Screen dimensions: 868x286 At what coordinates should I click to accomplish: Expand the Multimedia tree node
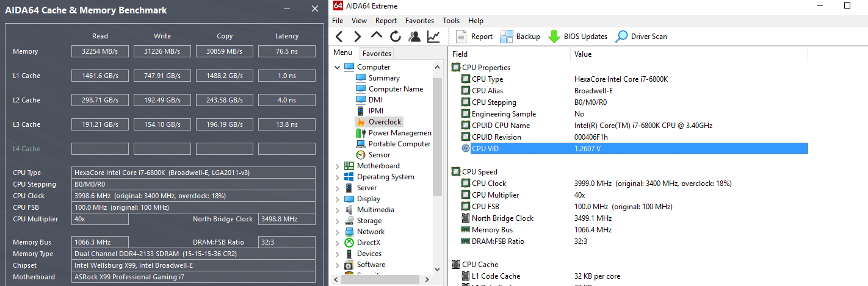coord(338,210)
